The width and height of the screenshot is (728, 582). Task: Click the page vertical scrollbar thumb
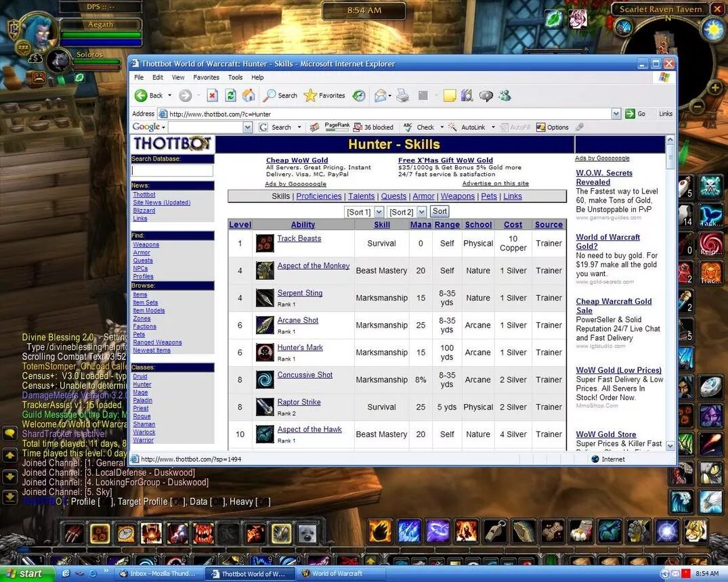coord(670,156)
